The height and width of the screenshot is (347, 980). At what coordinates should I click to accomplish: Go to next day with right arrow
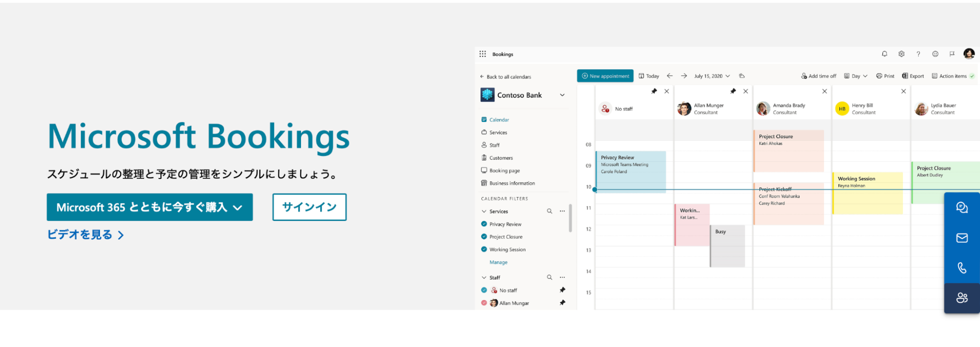coord(684,76)
